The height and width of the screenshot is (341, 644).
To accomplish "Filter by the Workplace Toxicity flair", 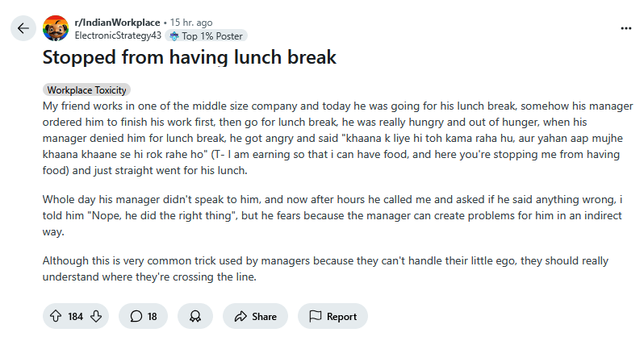I will pos(86,89).
